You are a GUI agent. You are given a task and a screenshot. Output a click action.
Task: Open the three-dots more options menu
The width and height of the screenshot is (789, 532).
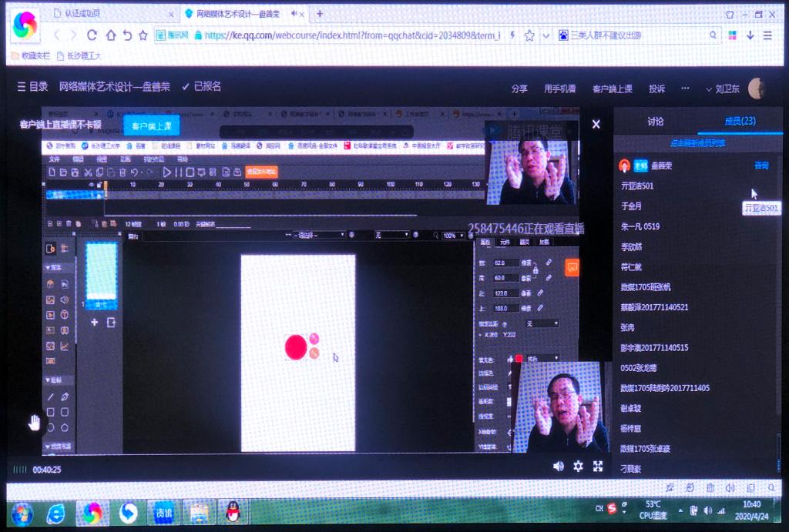point(685,89)
